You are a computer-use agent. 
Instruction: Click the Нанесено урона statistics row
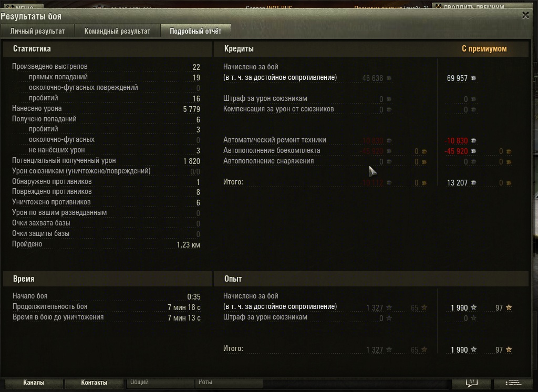[106, 108]
